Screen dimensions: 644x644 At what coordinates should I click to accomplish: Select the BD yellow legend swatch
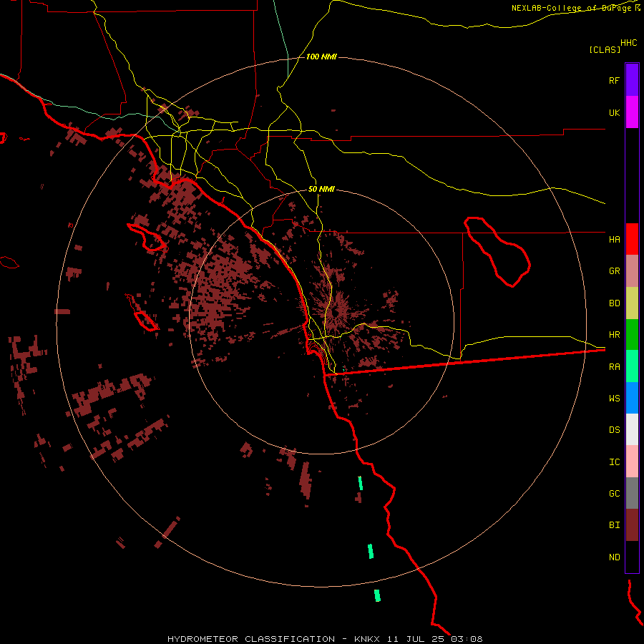click(x=632, y=303)
